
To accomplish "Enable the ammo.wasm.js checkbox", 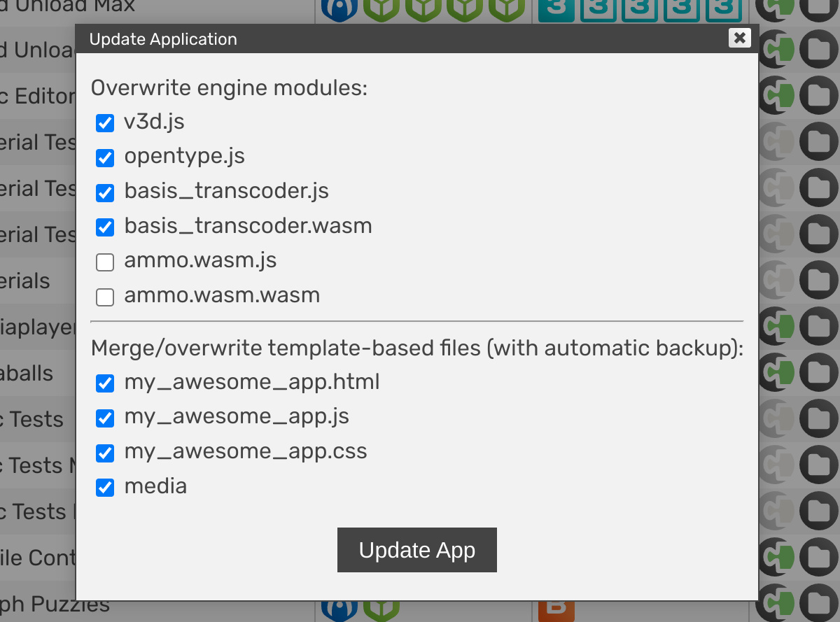I will click(x=105, y=262).
